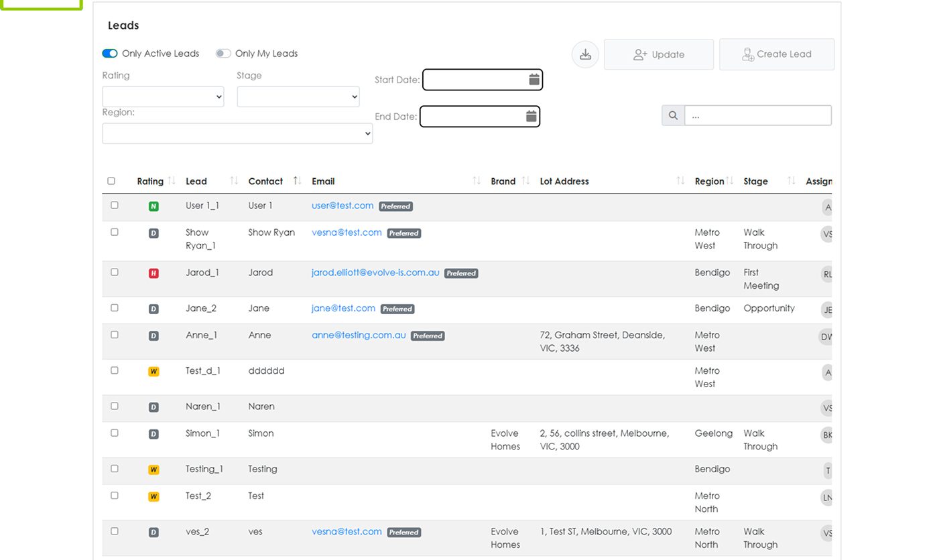
Task: Open email link user@test.com
Action: pyautogui.click(x=343, y=206)
